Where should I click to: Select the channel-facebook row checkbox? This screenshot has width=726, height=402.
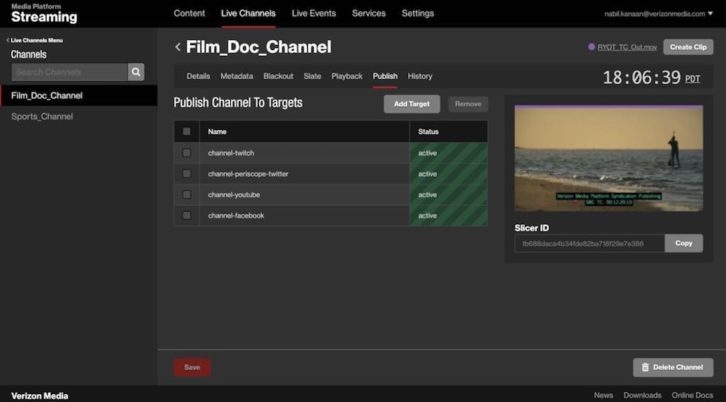click(x=186, y=215)
